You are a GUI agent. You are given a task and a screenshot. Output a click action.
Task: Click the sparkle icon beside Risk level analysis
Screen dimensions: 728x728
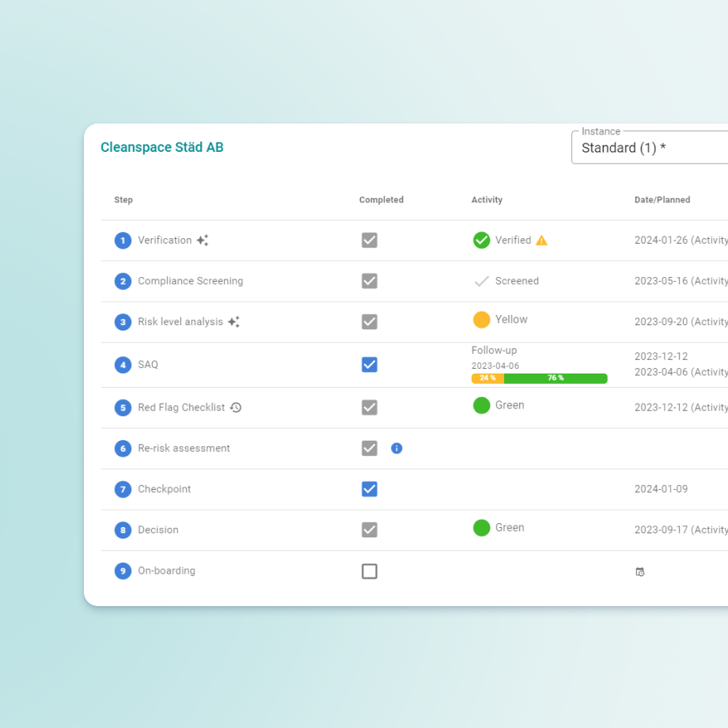234,322
